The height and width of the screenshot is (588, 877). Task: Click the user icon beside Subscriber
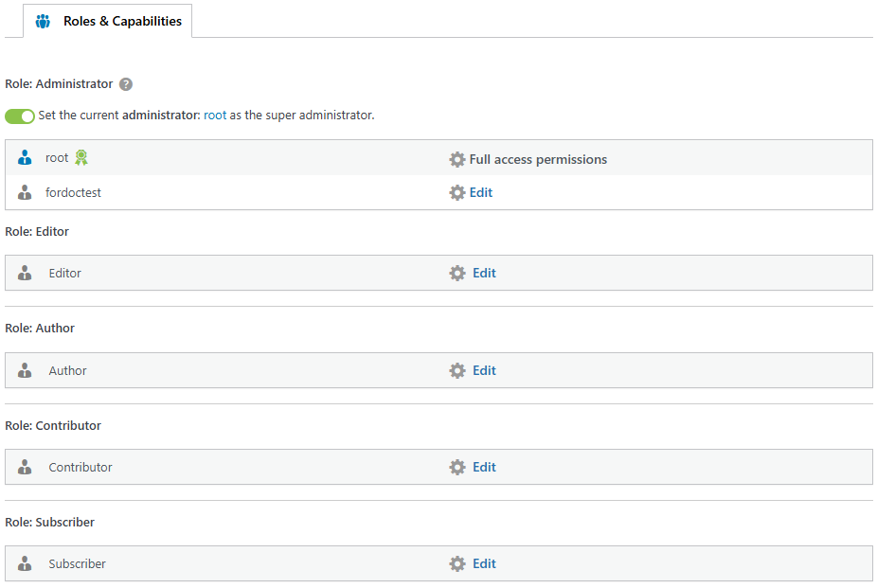pos(25,563)
